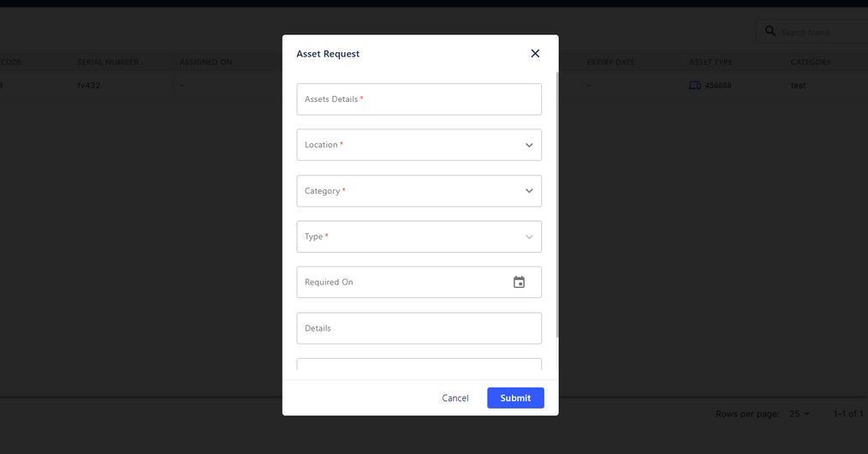The height and width of the screenshot is (454, 868).
Task: Click the dialog's vertical scrollbar
Action: click(x=557, y=206)
